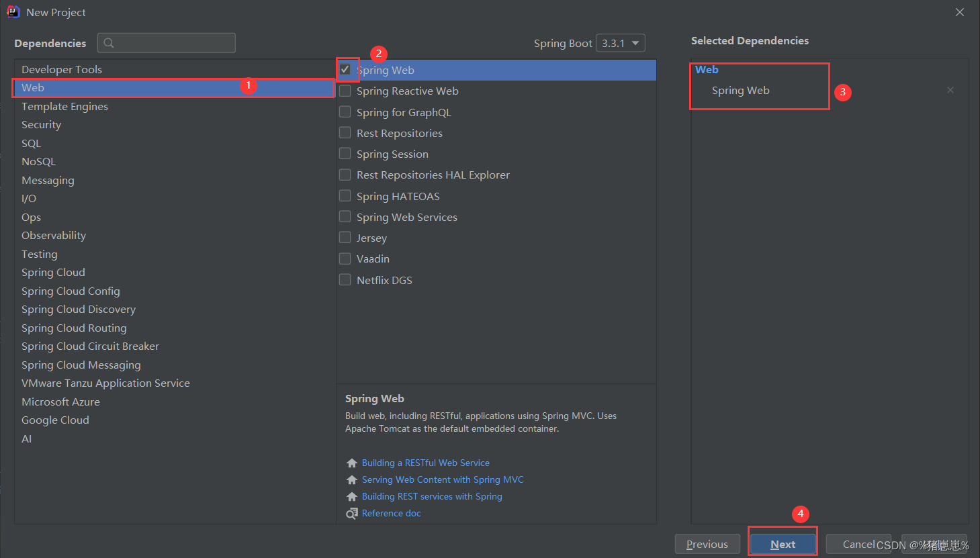
Task: Click home icon beside Building REST services
Action: [x=351, y=497]
